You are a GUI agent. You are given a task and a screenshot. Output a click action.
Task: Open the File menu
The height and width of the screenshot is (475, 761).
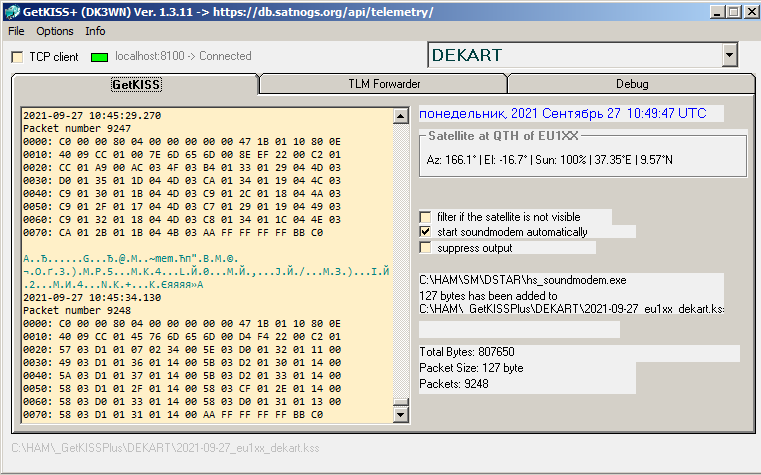[16, 31]
